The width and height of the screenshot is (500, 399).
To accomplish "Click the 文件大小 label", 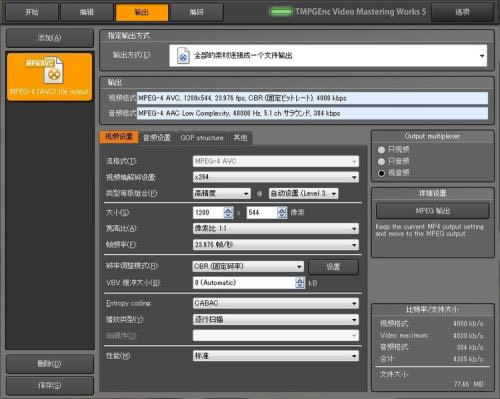I will point(394,374).
